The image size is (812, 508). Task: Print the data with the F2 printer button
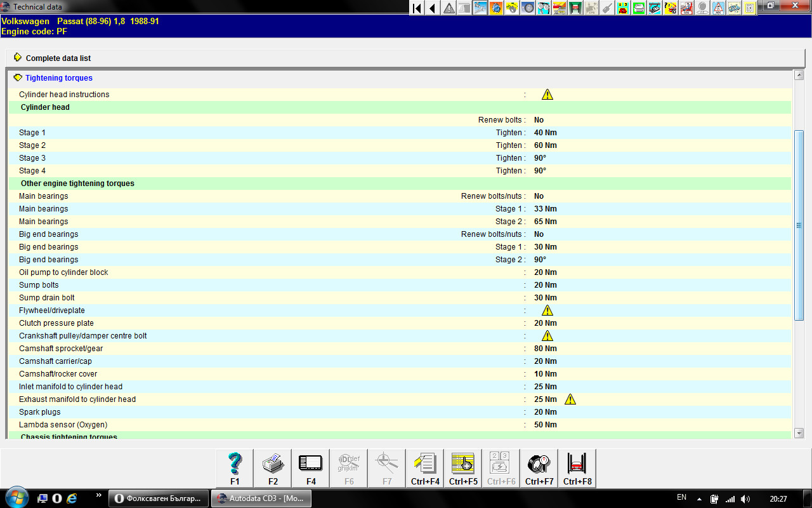point(273,469)
